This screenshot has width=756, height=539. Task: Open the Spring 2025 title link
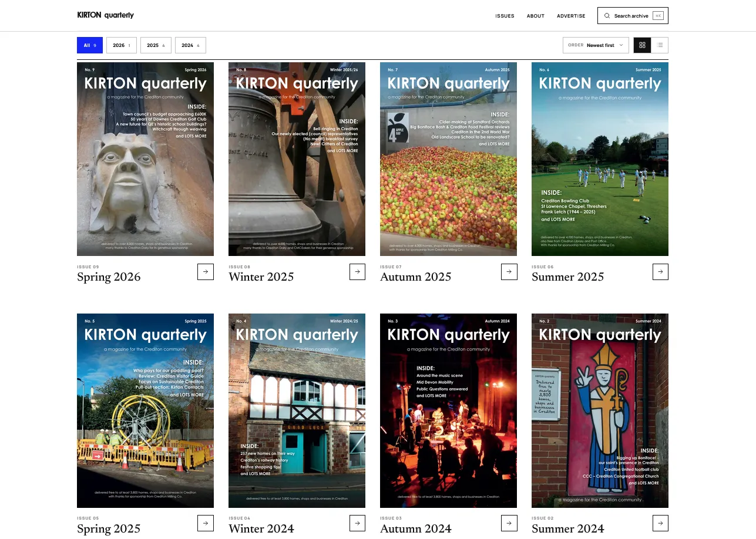[x=109, y=528]
